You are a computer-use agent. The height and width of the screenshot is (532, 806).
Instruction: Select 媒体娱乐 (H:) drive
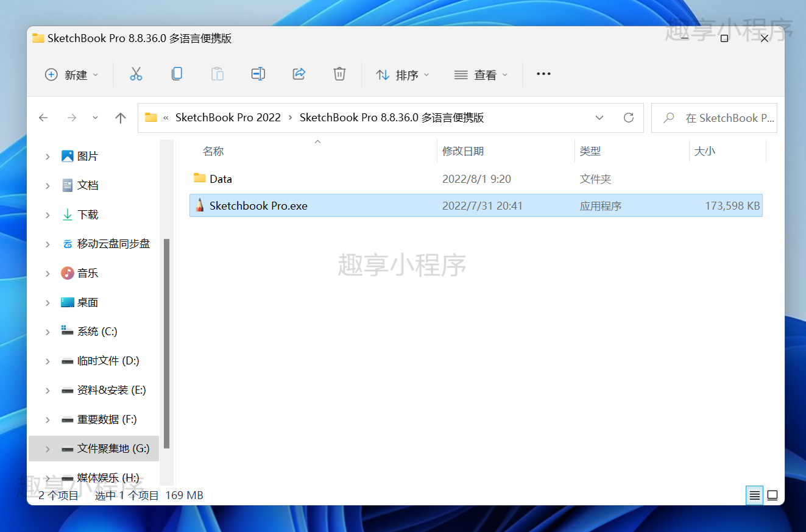pos(108,478)
